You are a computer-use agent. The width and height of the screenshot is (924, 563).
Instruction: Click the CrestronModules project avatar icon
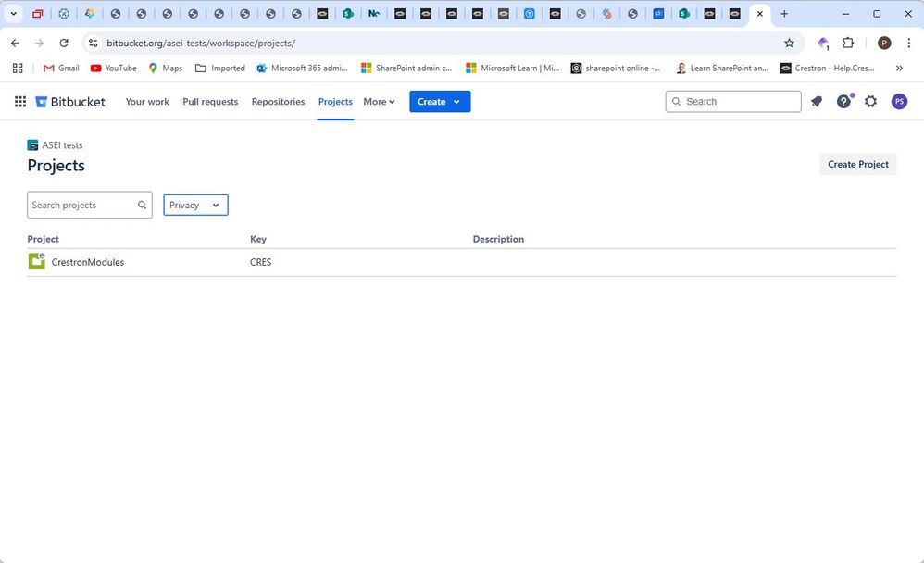click(x=36, y=261)
